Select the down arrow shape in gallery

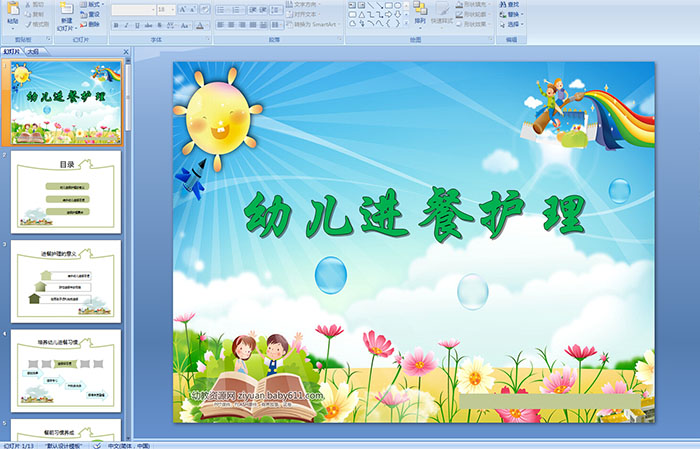[397, 15]
